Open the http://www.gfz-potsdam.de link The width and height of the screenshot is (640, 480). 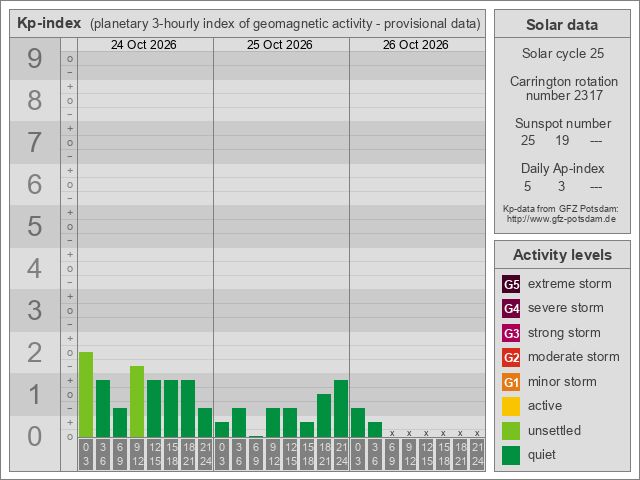[561, 219]
